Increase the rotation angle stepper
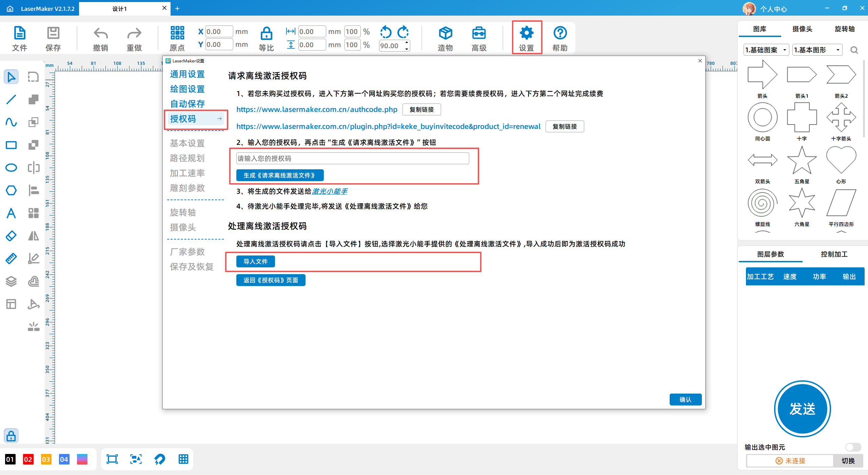The height and width of the screenshot is (475, 868). 407,42
